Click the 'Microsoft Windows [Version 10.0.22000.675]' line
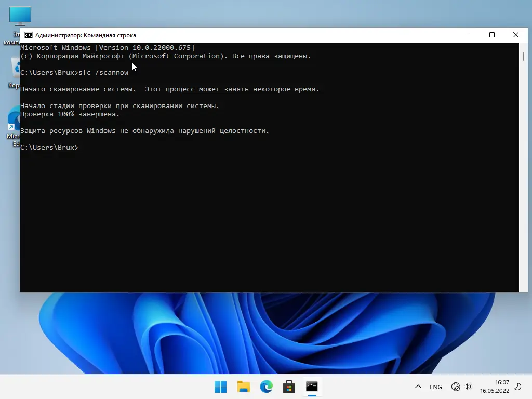532x399 pixels. (108, 48)
